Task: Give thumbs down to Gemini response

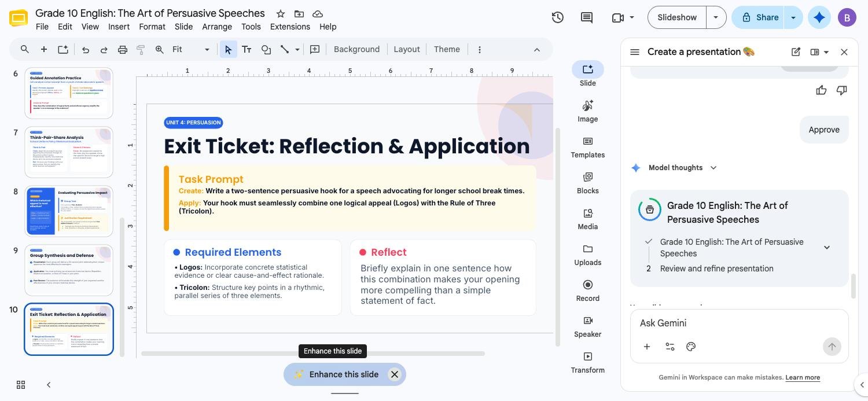Action: point(842,90)
